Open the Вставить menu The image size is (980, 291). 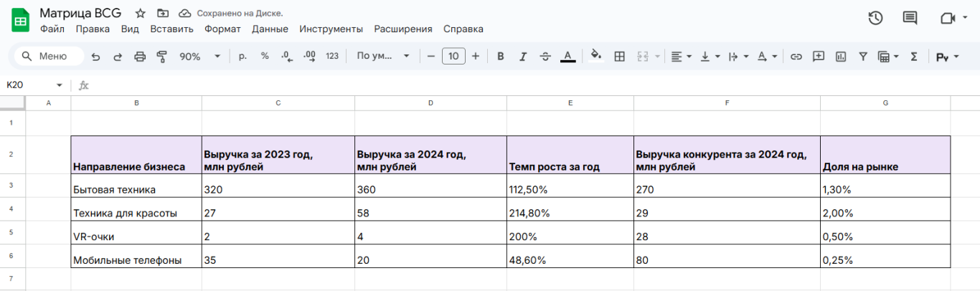click(x=172, y=29)
